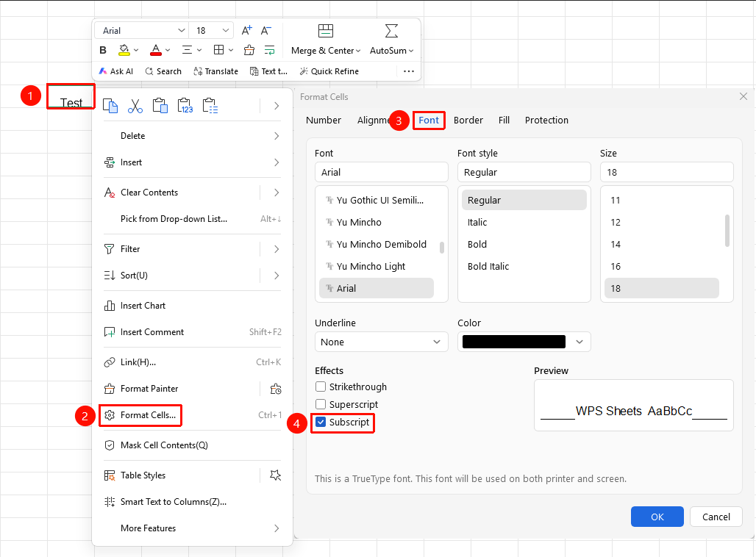Image resolution: width=756 pixels, height=557 pixels.
Task: Click the Increase Font Size icon
Action: pyautogui.click(x=246, y=30)
